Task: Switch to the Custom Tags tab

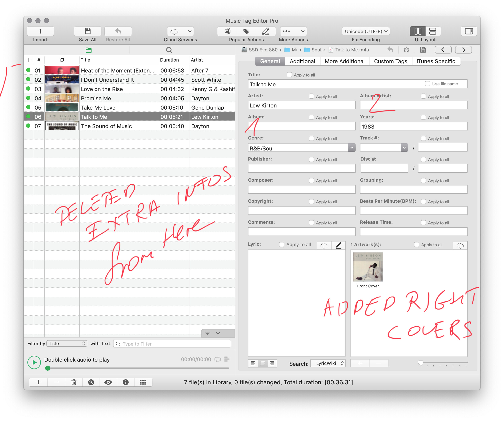Action: pyautogui.click(x=391, y=61)
